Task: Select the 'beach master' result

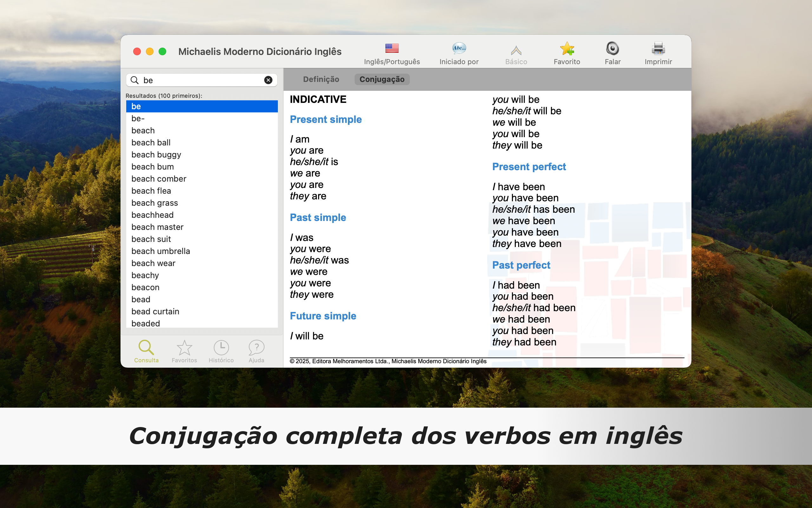Action: point(202,227)
